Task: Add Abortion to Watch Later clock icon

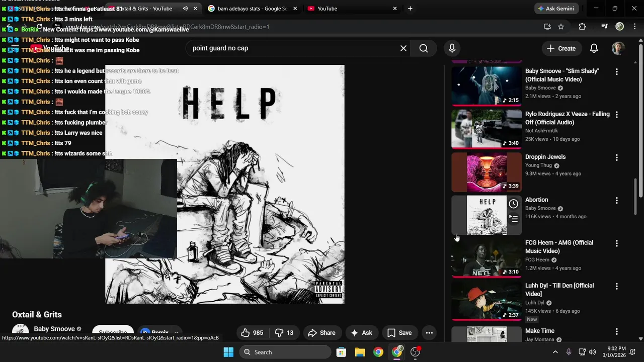Action: (513, 204)
